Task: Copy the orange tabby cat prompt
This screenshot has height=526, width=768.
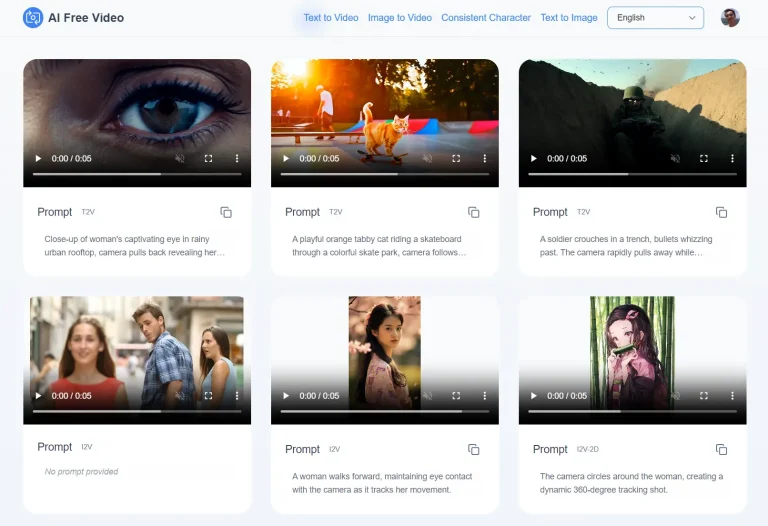Action: click(474, 212)
